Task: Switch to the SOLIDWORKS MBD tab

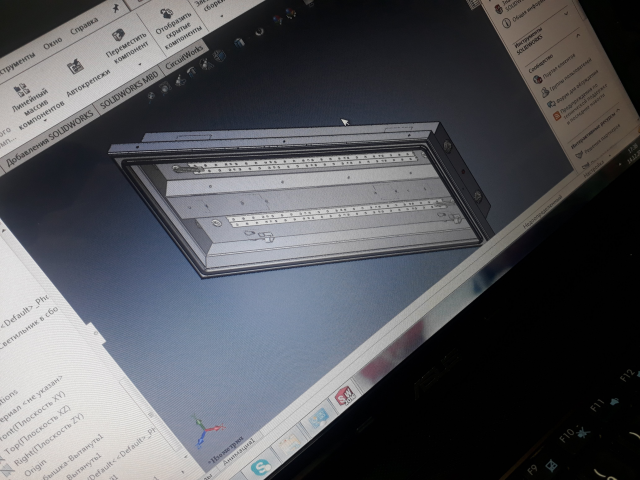Action: (x=128, y=91)
